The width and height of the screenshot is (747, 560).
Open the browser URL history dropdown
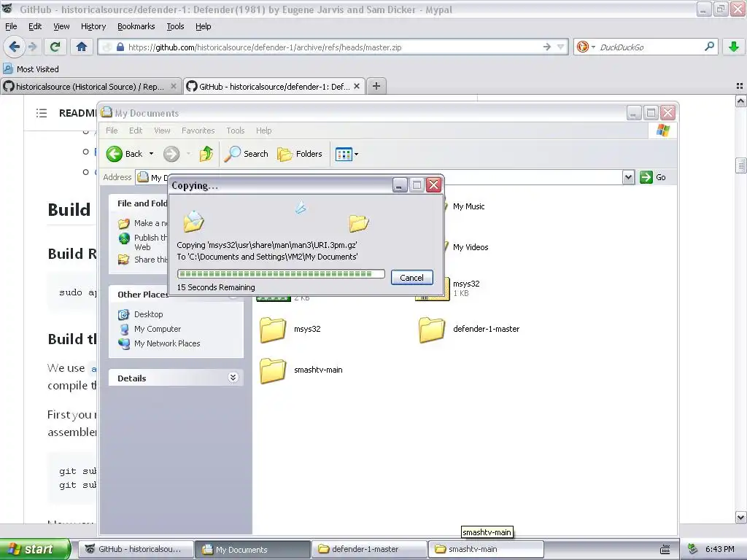click(561, 47)
